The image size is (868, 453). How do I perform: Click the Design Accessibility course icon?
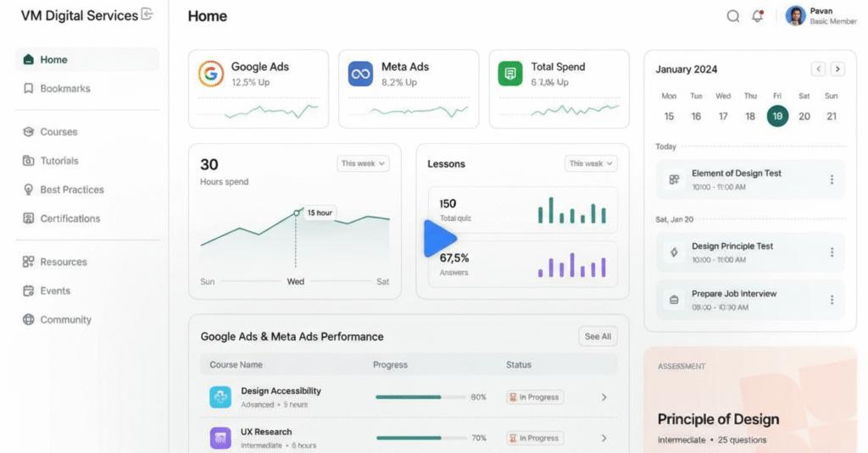(x=220, y=397)
